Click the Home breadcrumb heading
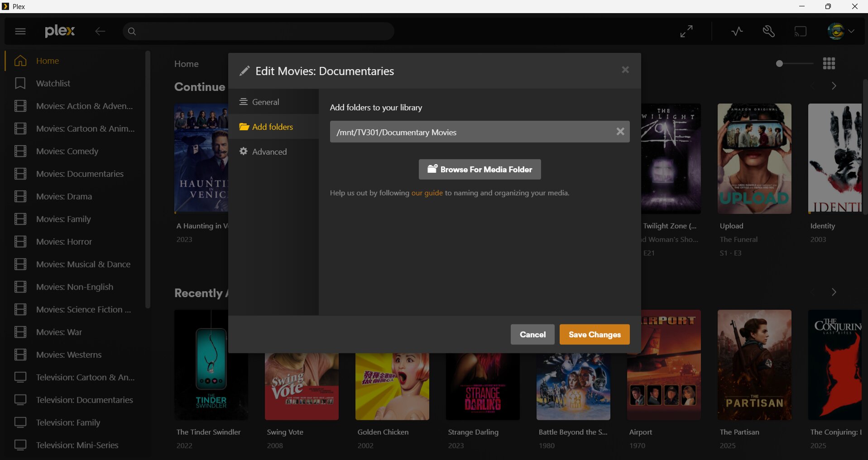 [x=187, y=64]
